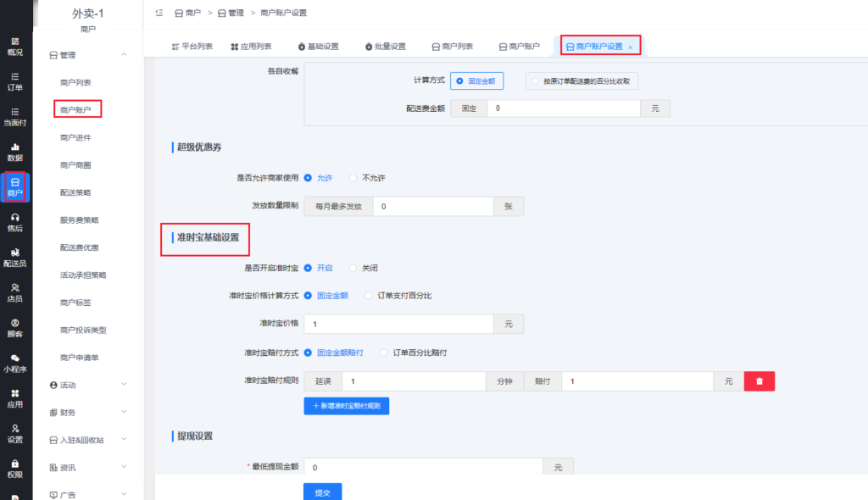Open the 概况 overview sidebar icon
Viewport: 868px width, 500px height.
[x=15, y=46]
